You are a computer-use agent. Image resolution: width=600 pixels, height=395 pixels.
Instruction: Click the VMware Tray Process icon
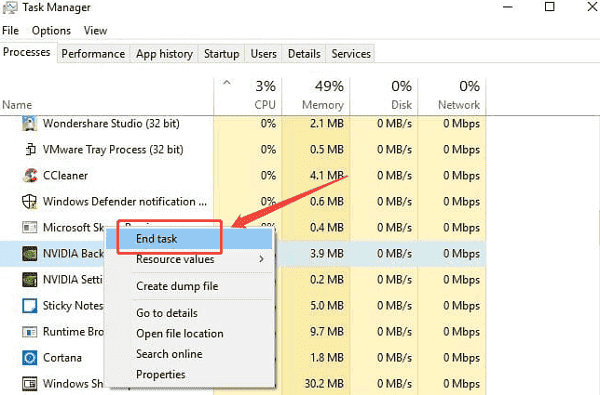pyautogui.click(x=30, y=149)
